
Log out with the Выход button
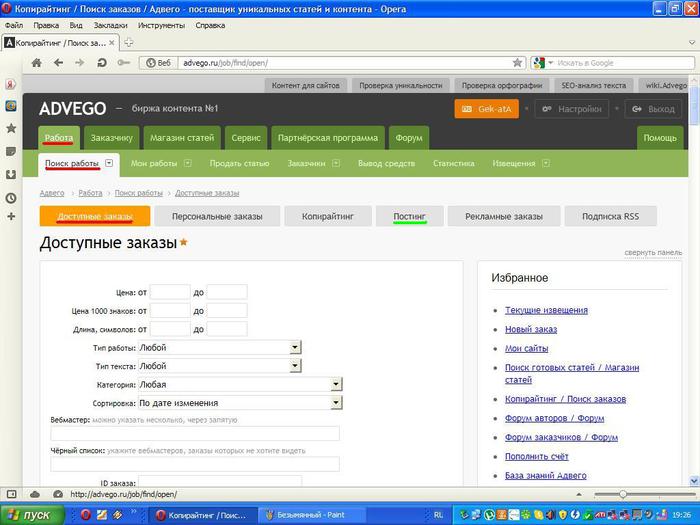pyautogui.click(x=654, y=109)
